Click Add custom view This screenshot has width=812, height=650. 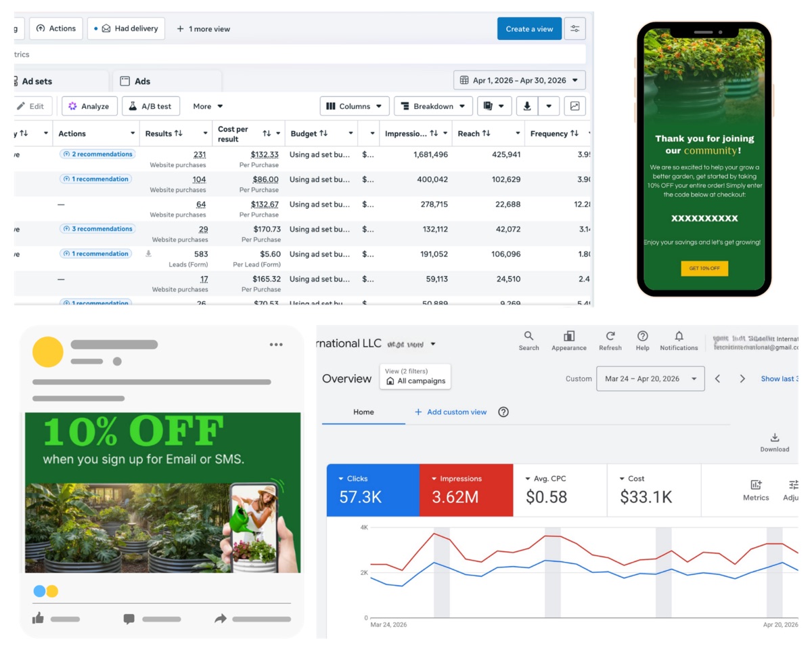point(451,412)
